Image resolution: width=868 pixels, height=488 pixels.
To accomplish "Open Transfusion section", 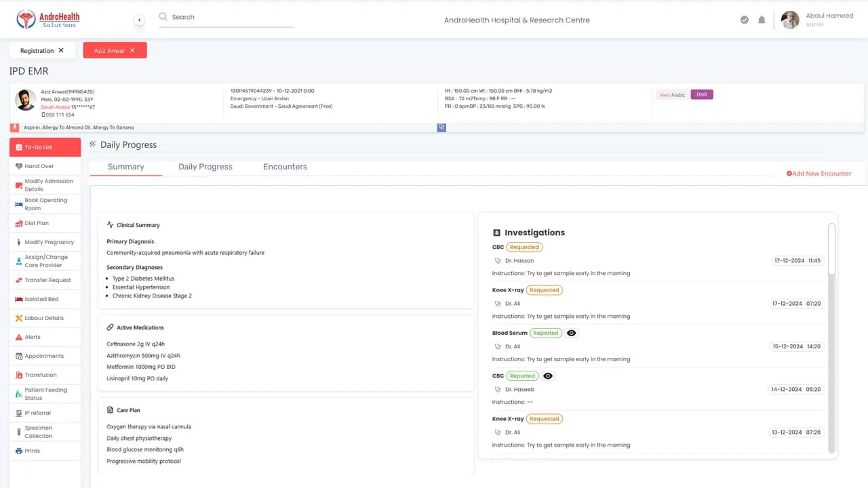I will 45,375.
